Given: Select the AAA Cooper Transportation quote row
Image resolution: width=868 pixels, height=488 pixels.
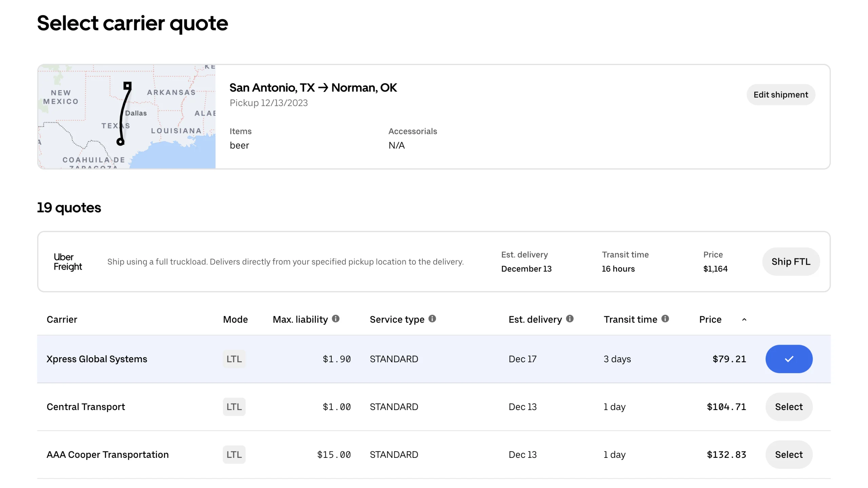Looking at the screenshot, I should (789, 454).
